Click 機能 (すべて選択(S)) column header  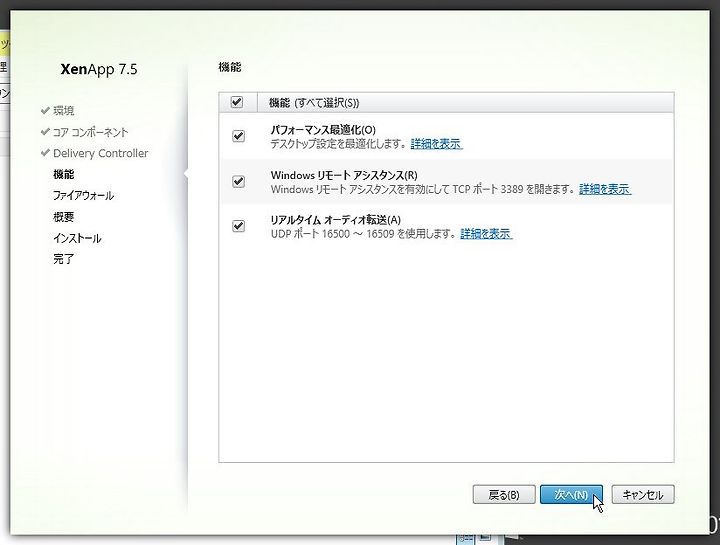[x=314, y=103]
